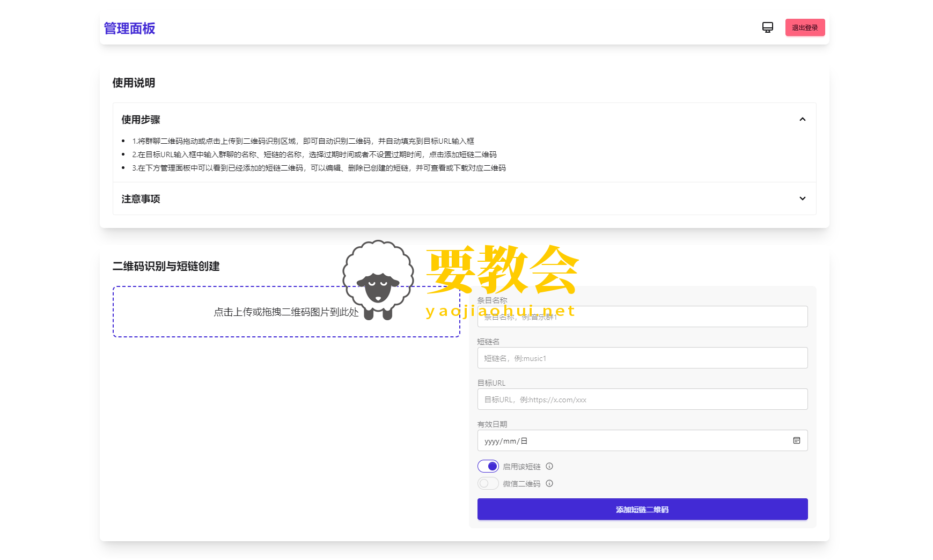The width and height of the screenshot is (933, 560).
Task: Focus the 条目名称 input field
Action: [642, 316]
